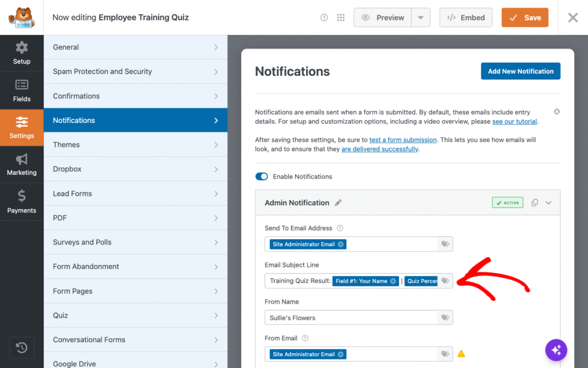This screenshot has height=368, width=588.
Task: Collapse the Admin Notification panel
Action: point(548,203)
